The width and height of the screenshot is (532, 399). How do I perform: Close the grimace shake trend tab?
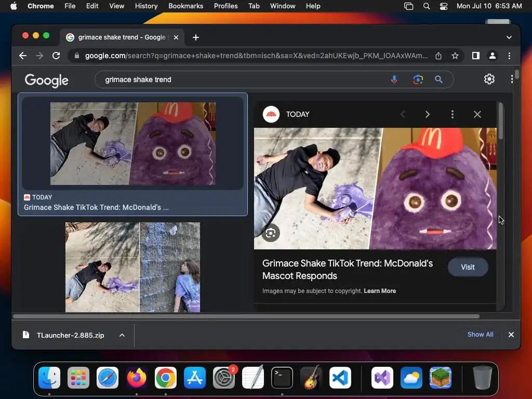point(176,37)
